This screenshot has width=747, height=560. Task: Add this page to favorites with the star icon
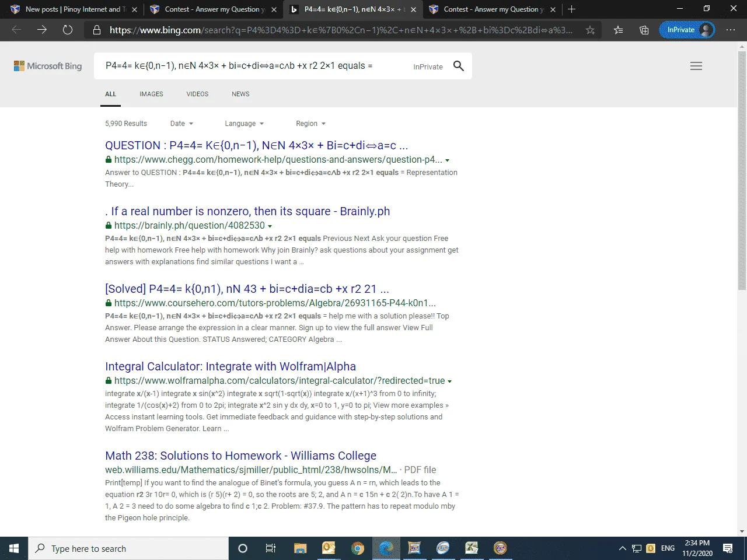590,30
